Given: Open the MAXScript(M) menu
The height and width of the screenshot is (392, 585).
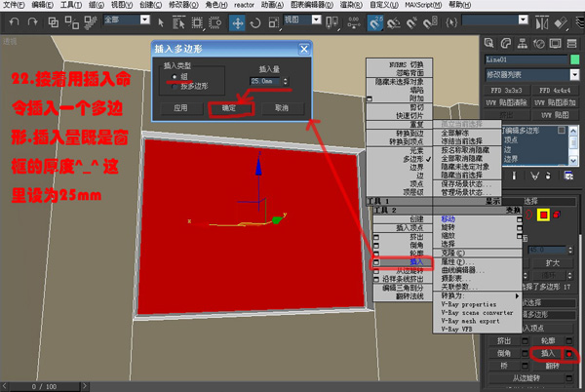Looking at the screenshot, I should coord(423,5).
